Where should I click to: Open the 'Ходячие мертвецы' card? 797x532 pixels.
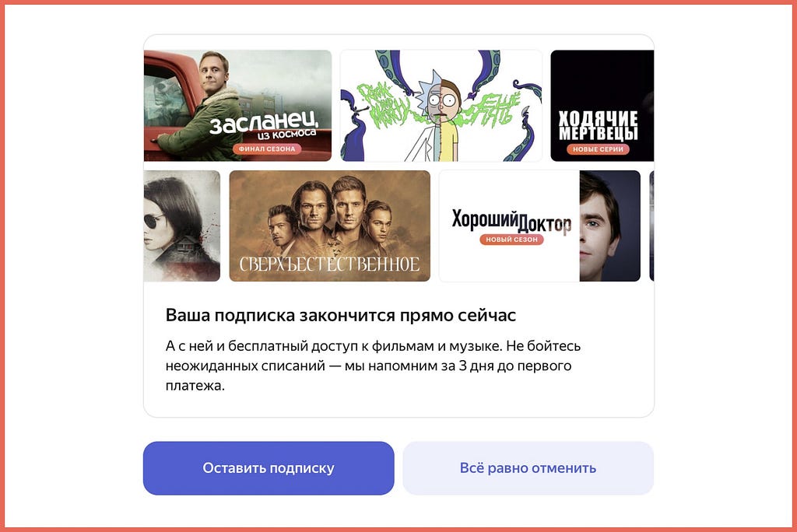pos(602,106)
